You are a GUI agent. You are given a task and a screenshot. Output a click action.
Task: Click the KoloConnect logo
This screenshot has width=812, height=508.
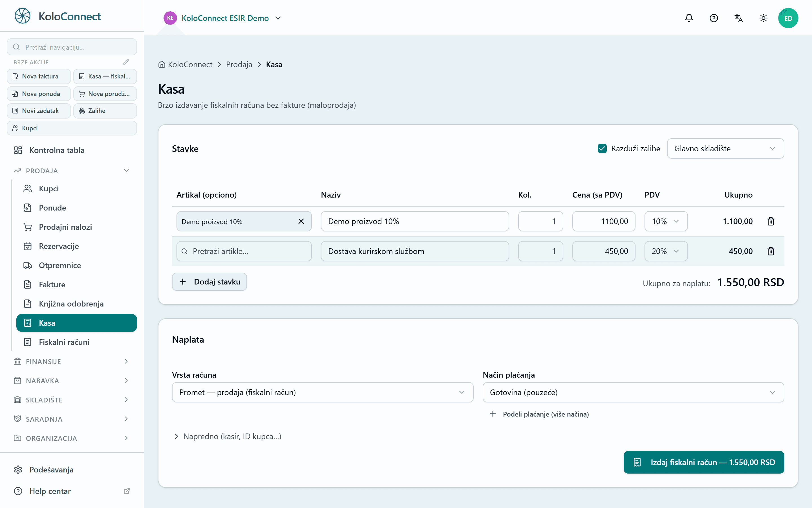pos(58,16)
